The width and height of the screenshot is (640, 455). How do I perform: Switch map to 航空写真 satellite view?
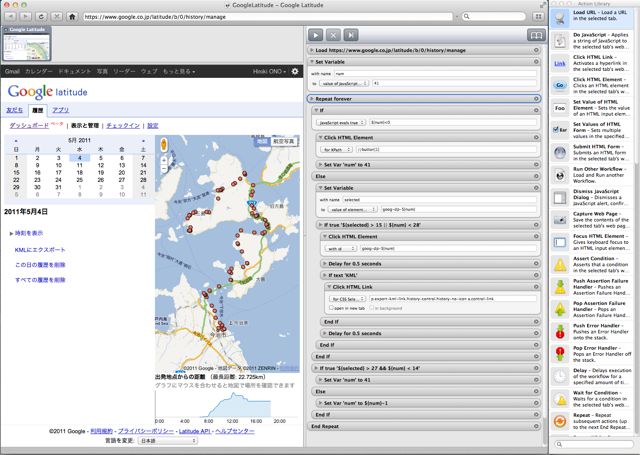[x=284, y=141]
